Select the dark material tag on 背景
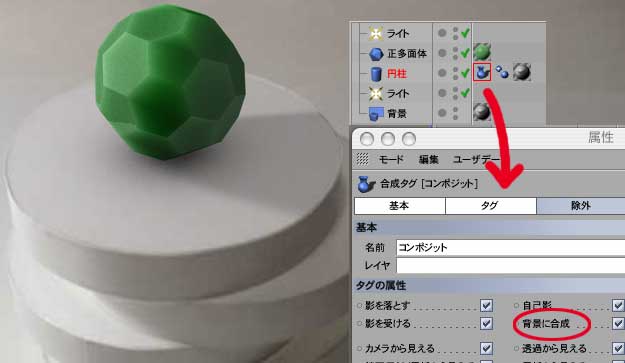The height and width of the screenshot is (363, 625). (482, 112)
